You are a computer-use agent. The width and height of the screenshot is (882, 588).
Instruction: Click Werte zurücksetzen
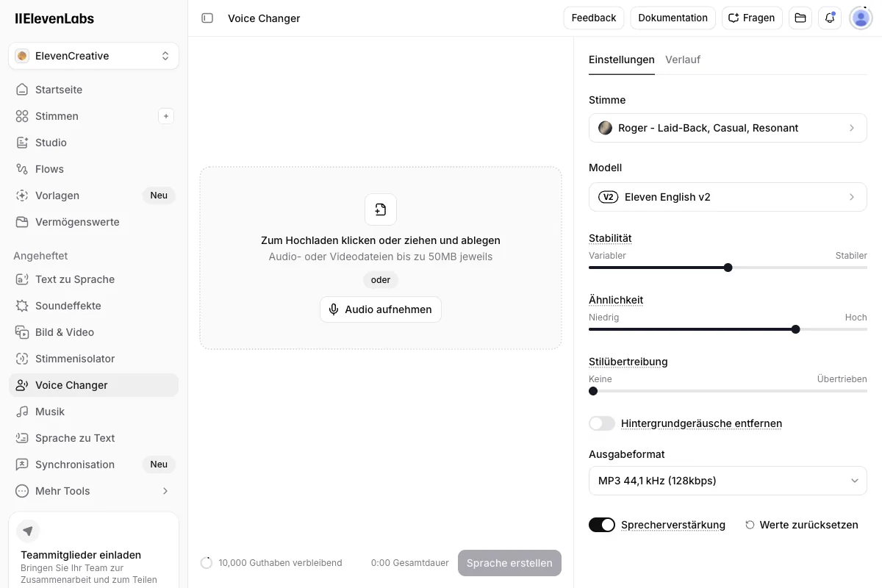(802, 525)
